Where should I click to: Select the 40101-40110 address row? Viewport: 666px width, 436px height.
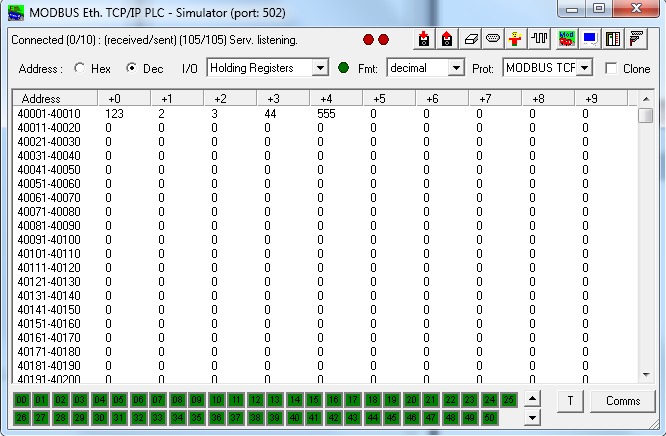click(49, 254)
